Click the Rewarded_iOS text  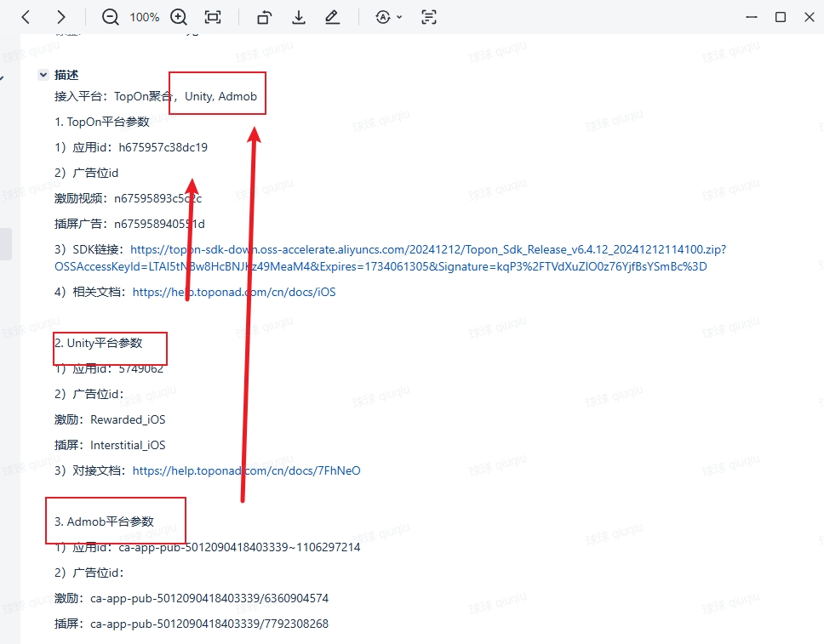(x=128, y=419)
